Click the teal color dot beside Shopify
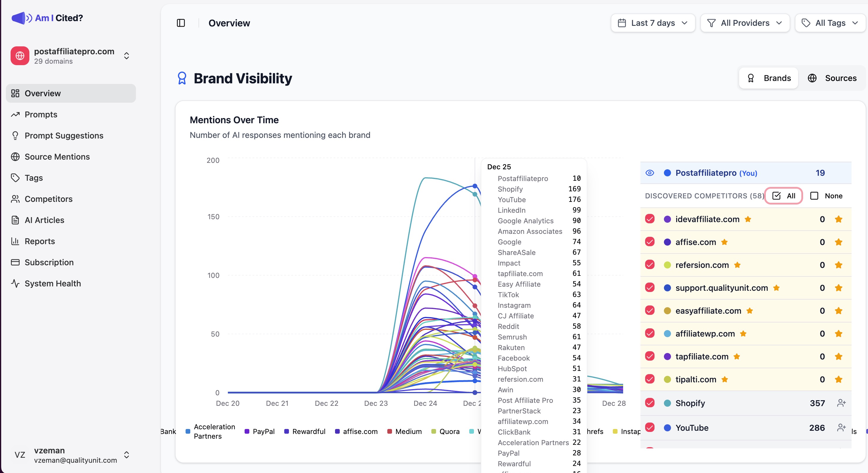The height and width of the screenshot is (473, 868). point(667,403)
